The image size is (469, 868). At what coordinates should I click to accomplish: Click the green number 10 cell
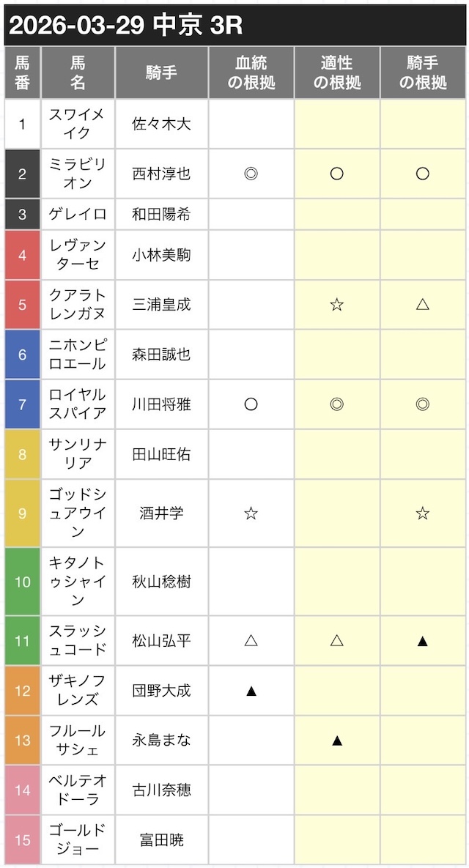23,582
